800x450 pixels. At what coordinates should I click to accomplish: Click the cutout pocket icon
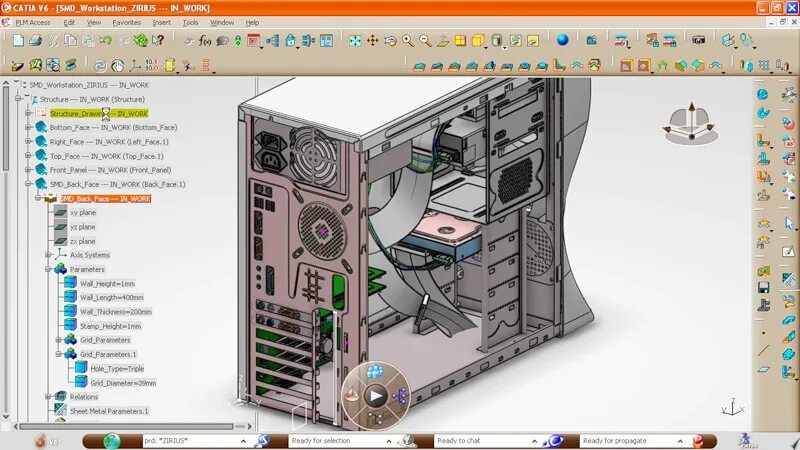click(x=626, y=65)
